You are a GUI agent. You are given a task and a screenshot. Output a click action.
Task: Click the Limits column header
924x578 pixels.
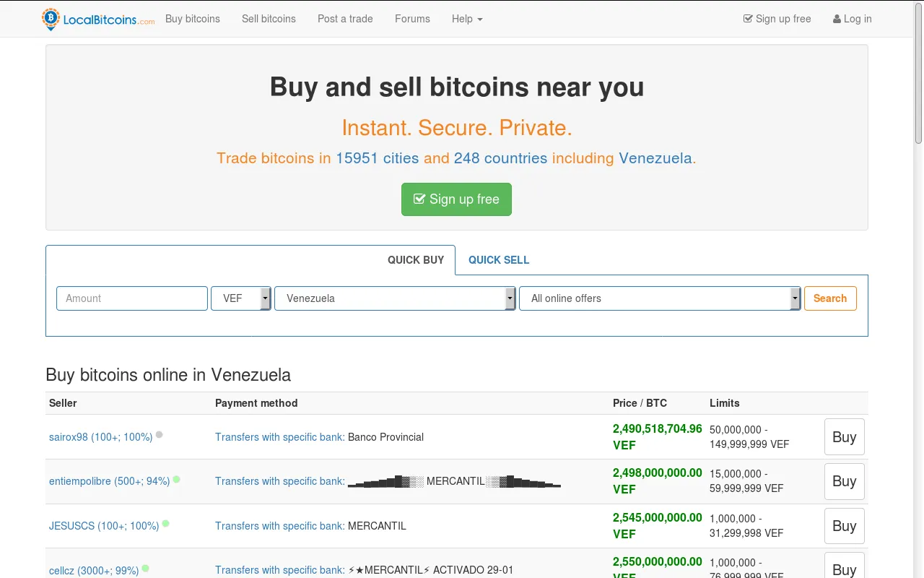tap(725, 403)
